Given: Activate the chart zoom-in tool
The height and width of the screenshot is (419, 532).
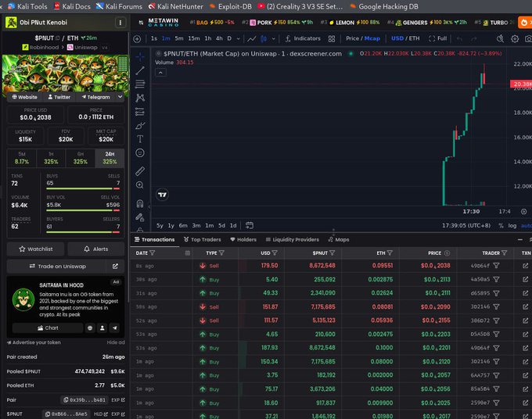Looking at the screenshot, I should click(140, 185).
